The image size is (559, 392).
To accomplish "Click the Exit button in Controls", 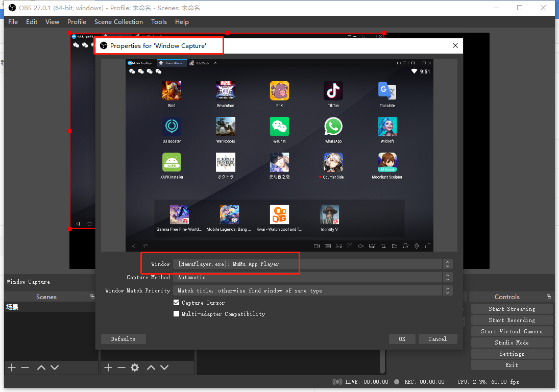I will point(512,365).
